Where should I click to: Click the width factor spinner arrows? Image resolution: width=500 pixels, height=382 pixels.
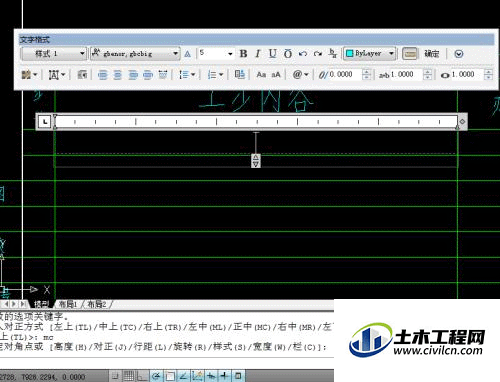(x=488, y=75)
